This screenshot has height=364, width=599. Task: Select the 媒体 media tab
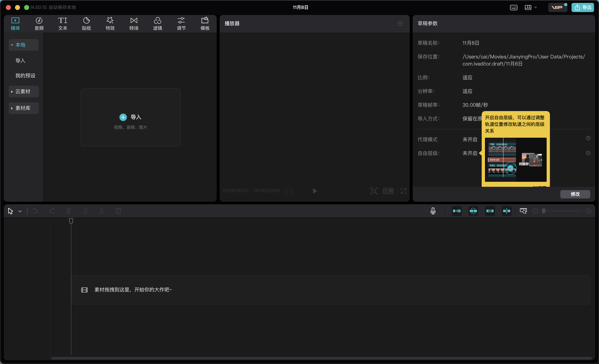click(x=15, y=24)
